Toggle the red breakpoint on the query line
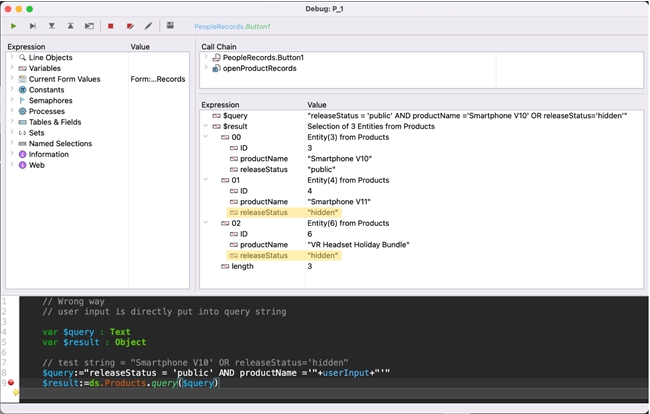The width and height of the screenshot is (650, 414). (11, 382)
